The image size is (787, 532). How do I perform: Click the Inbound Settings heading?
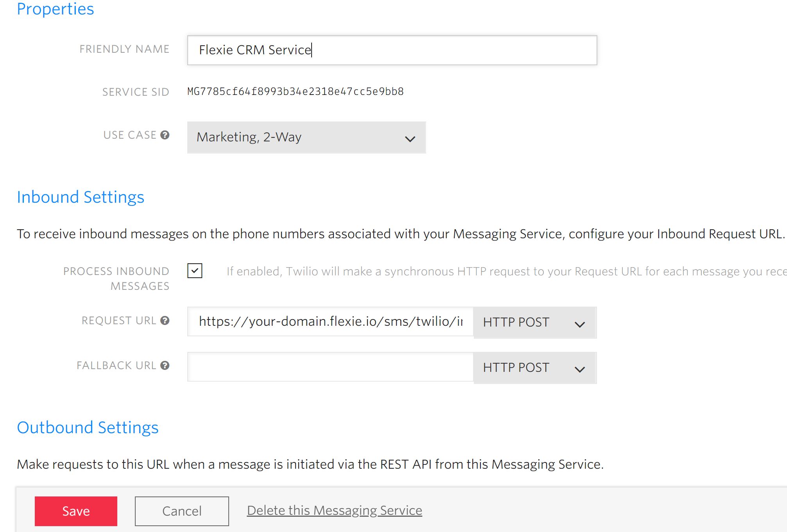[81, 197]
